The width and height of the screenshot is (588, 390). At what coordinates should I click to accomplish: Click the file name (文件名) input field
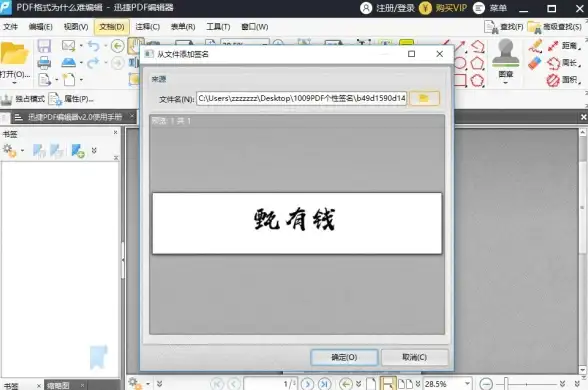tap(302, 99)
